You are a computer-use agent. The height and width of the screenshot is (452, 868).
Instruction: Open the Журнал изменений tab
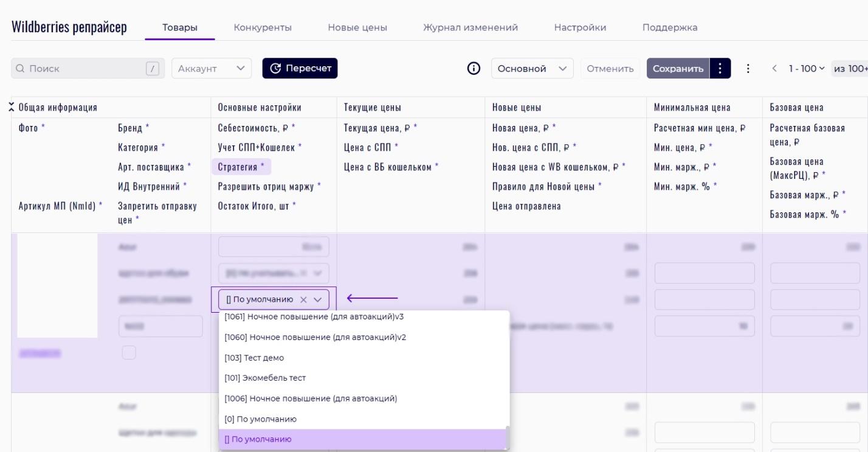pyautogui.click(x=470, y=27)
